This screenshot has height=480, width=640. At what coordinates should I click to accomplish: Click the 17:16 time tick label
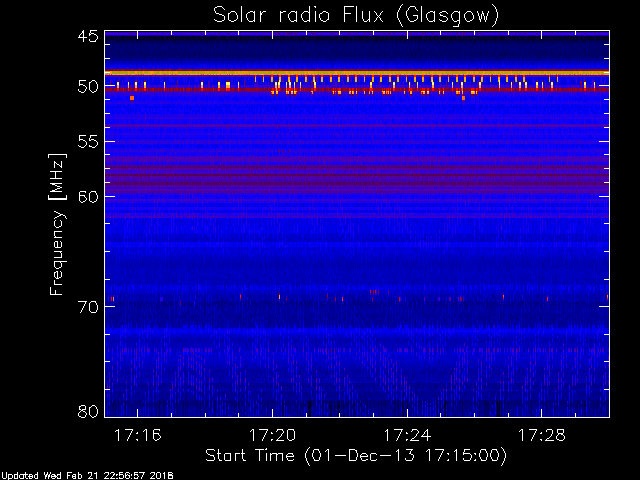[138, 435]
